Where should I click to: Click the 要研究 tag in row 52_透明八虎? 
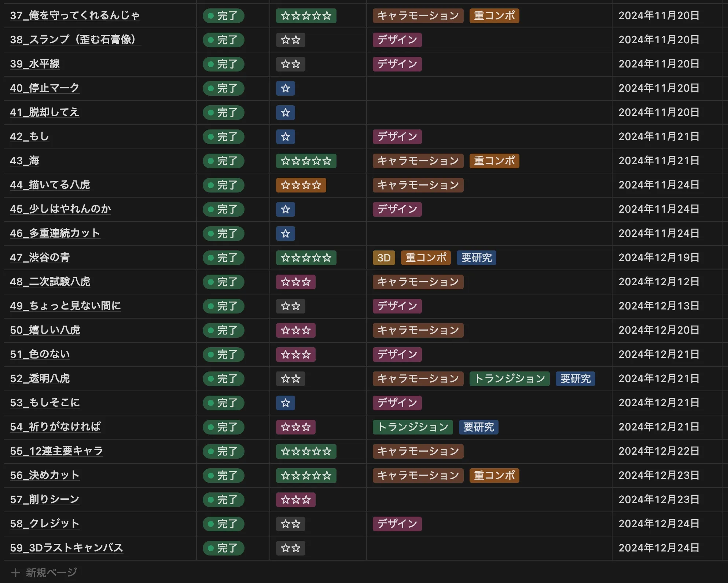[575, 379]
